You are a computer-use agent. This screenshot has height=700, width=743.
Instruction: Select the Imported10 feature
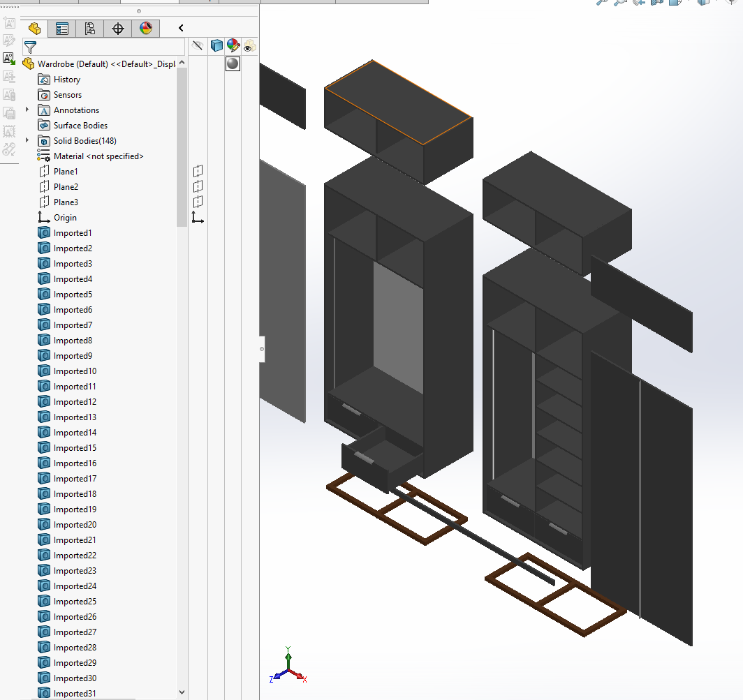coord(75,371)
